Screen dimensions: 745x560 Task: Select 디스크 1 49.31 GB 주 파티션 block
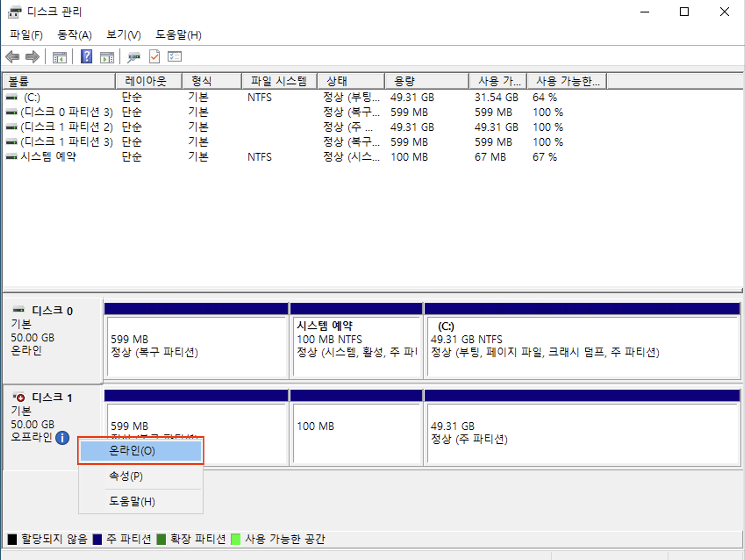pos(583,427)
